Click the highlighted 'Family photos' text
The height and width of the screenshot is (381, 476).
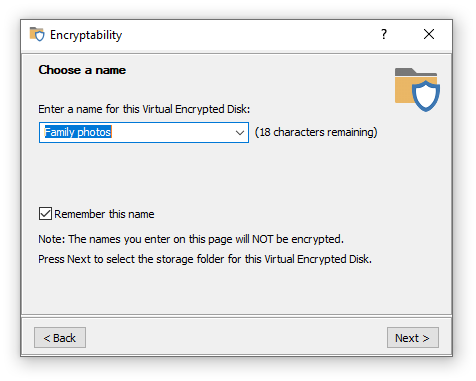click(x=78, y=132)
